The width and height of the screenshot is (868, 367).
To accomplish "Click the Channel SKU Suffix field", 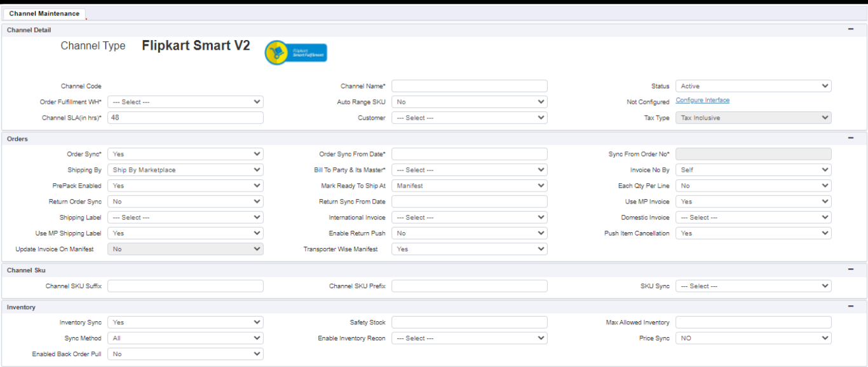I will click(185, 286).
